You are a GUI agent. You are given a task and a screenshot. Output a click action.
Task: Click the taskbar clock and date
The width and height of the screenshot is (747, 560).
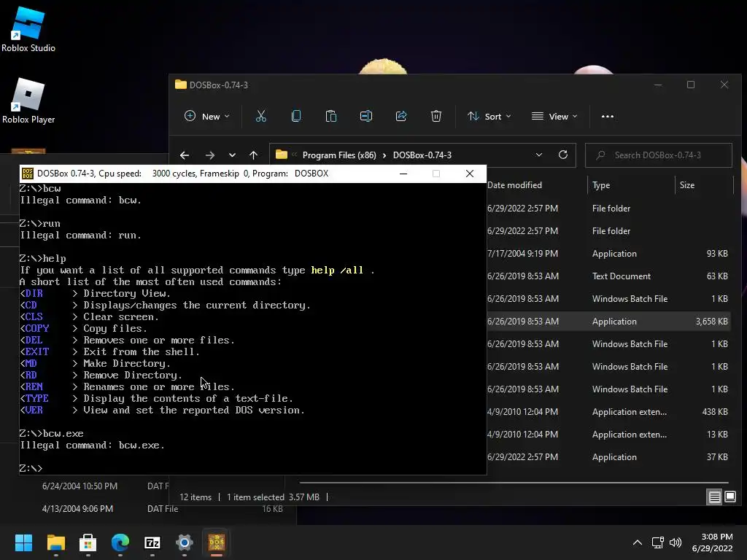712,542
